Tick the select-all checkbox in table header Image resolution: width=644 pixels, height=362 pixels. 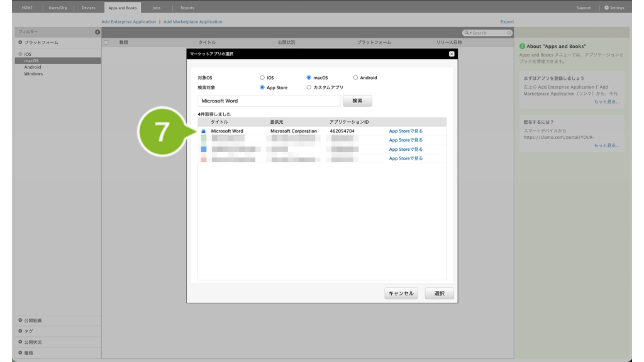[106, 42]
